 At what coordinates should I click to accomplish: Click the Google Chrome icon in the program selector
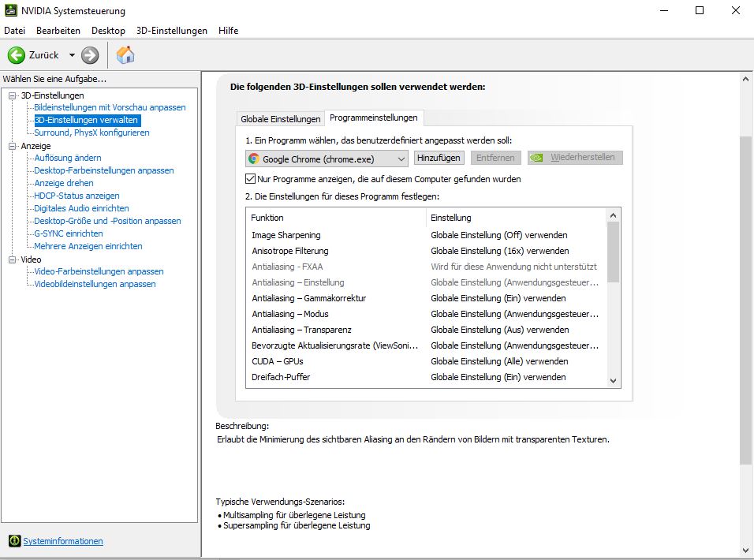(x=254, y=158)
